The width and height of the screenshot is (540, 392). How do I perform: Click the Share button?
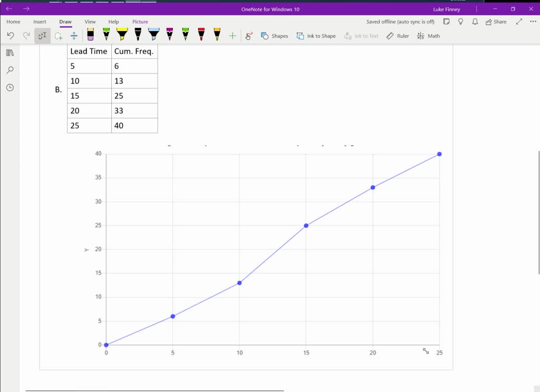click(495, 22)
